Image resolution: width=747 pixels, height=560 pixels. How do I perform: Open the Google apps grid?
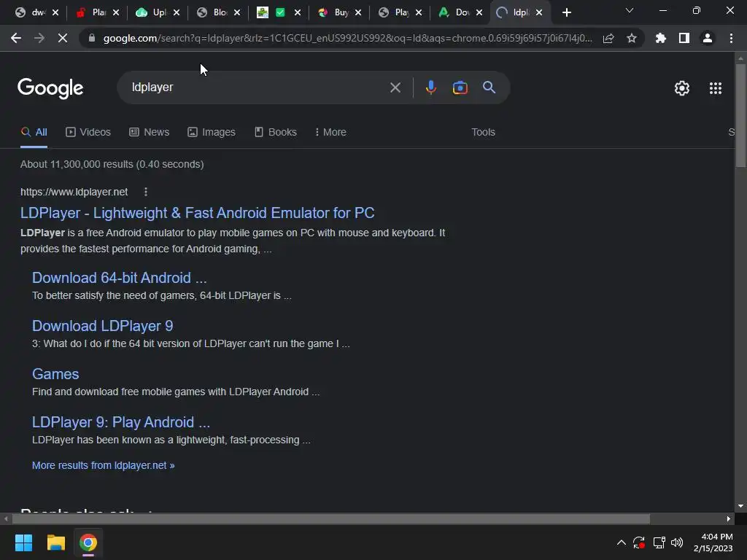(x=716, y=88)
